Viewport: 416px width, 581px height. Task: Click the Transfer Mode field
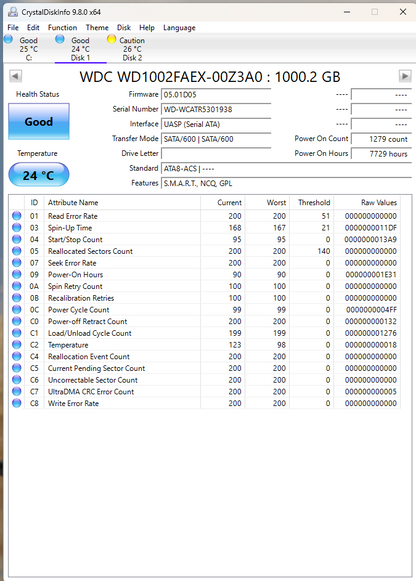click(x=216, y=139)
